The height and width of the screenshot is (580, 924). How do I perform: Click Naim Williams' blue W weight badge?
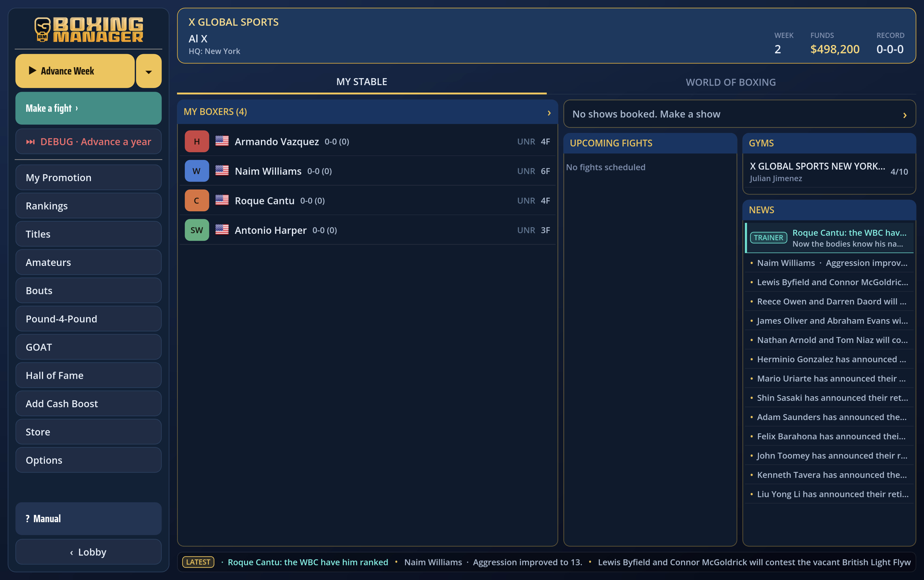pos(197,171)
